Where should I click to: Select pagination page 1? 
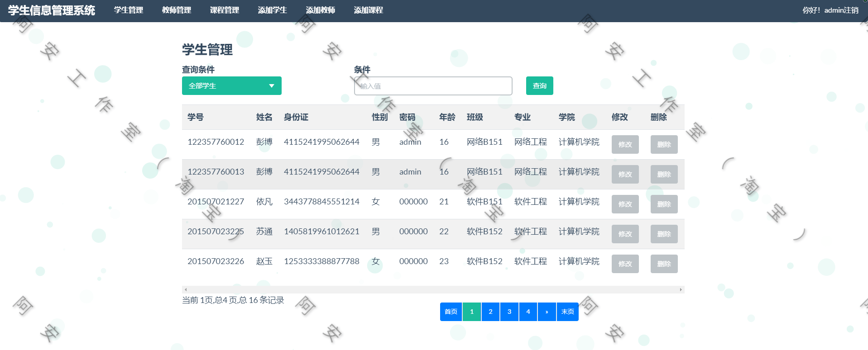pyautogui.click(x=472, y=312)
